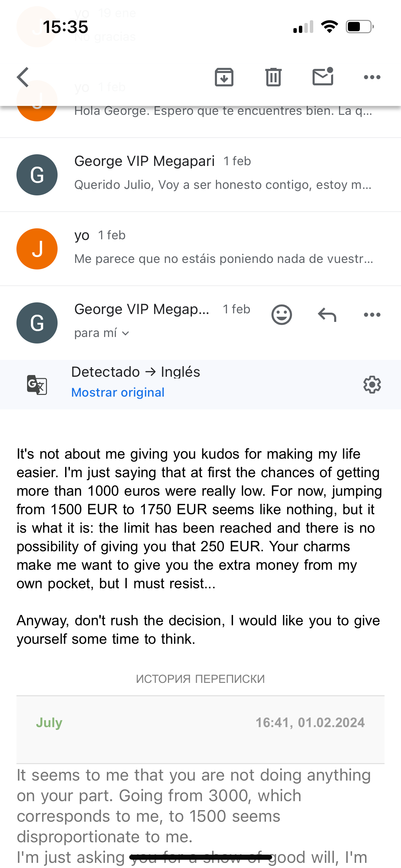Open translation settings gear
Image resolution: width=401 pixels, height=868 pixels.
pos(372,385)
